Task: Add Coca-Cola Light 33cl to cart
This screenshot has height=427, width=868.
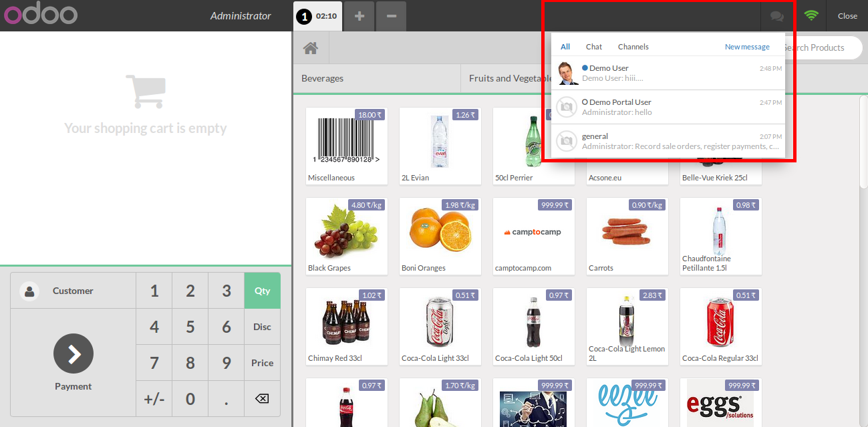Action: pos(440,326)
